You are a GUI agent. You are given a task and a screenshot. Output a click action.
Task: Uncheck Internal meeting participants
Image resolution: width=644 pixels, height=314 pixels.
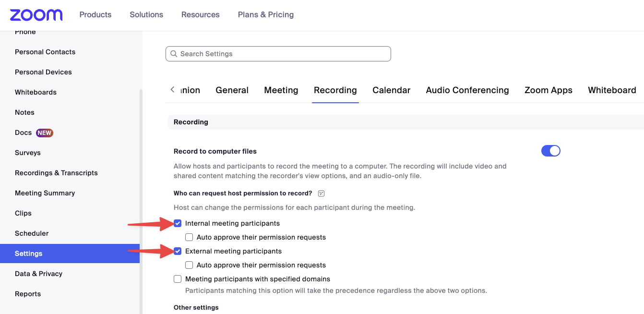pos(178,223)
